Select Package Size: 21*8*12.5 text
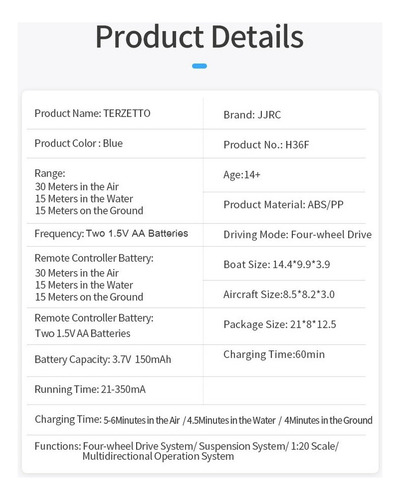Screen dimensions: 400x500 click(x=280, y=324)
